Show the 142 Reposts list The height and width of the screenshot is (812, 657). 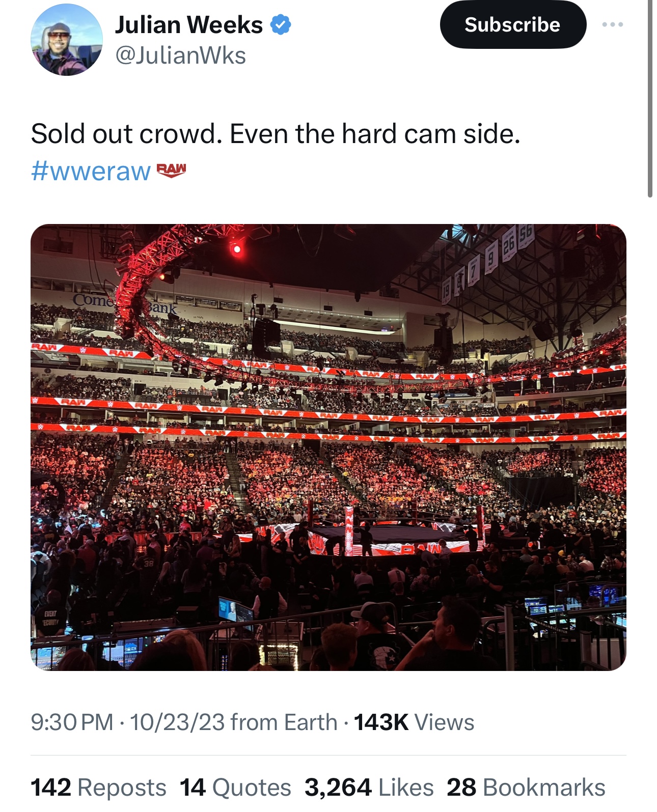point(98,787)
